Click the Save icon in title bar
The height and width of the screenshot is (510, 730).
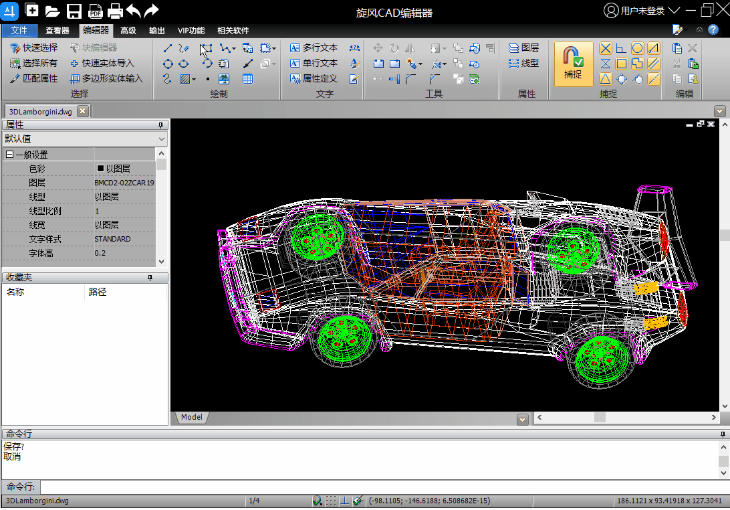74,11
